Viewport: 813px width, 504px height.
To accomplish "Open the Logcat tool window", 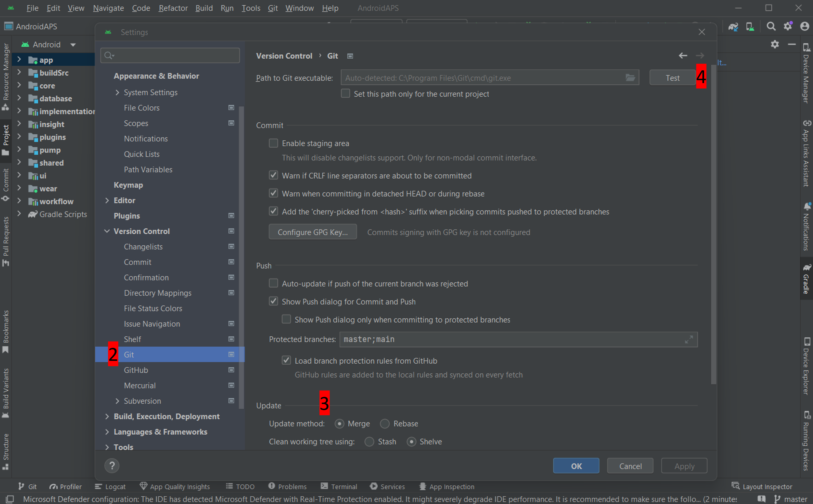I will (110, 487).
